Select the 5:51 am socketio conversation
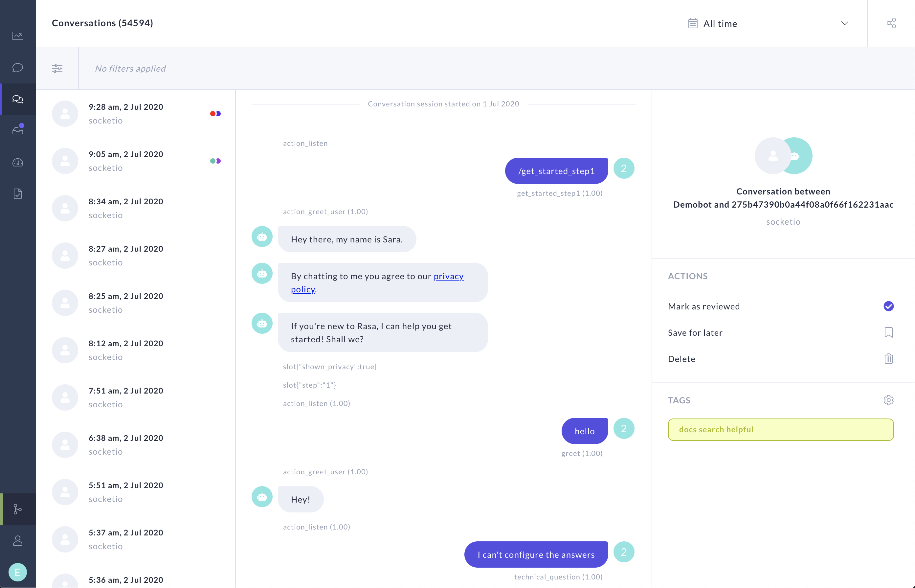 126,492
